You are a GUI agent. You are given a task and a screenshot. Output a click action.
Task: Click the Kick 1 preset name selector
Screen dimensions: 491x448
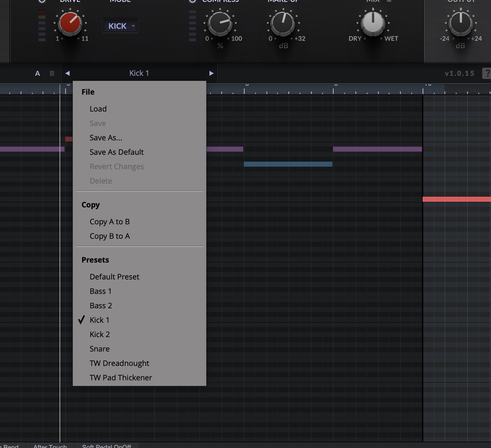click(139, 73)
